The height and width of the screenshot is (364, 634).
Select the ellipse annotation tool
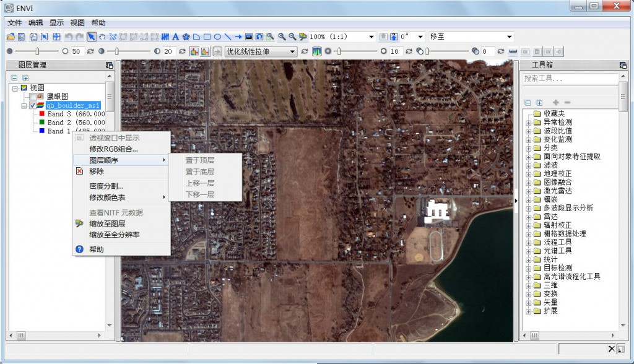pyautogui.click(x=217, y=37)
